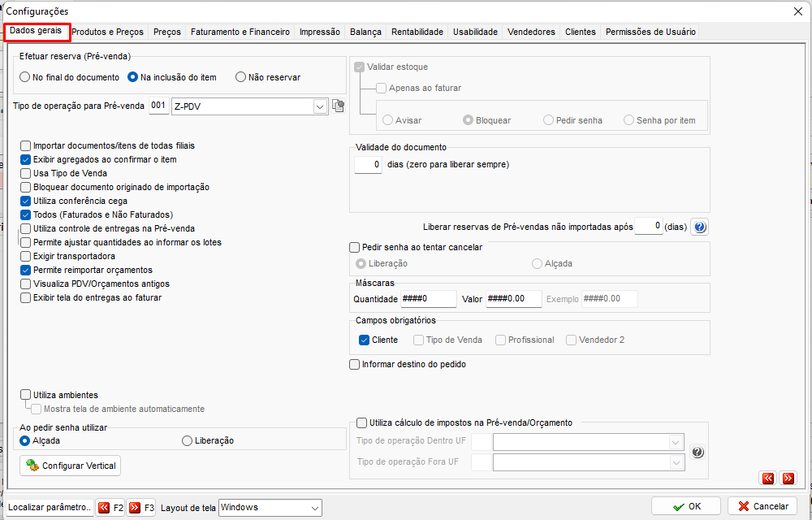Uncheck Exibir agregados ao confirmar o item
Image resolution: width=812 pixels, height=520 pixels.
click(25, 159)
